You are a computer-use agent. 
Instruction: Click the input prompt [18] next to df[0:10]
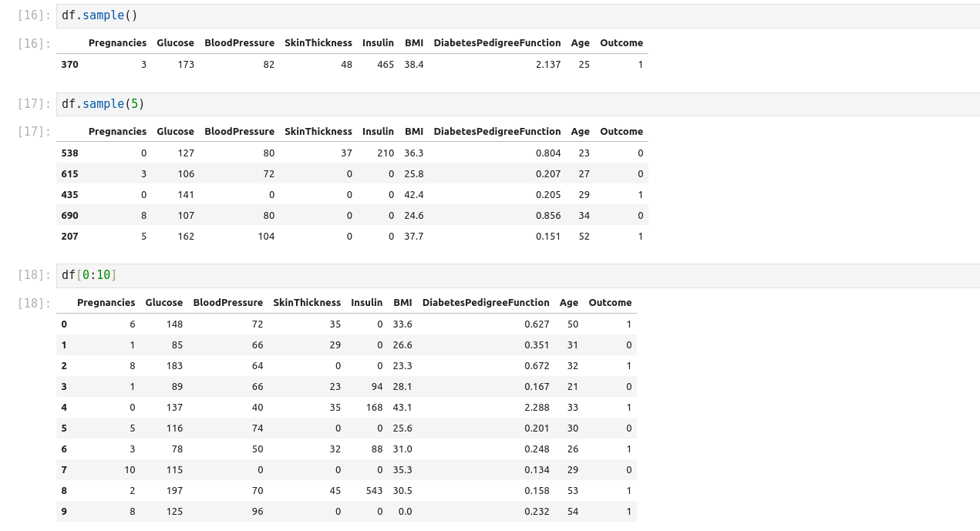(x=34, y=275)
